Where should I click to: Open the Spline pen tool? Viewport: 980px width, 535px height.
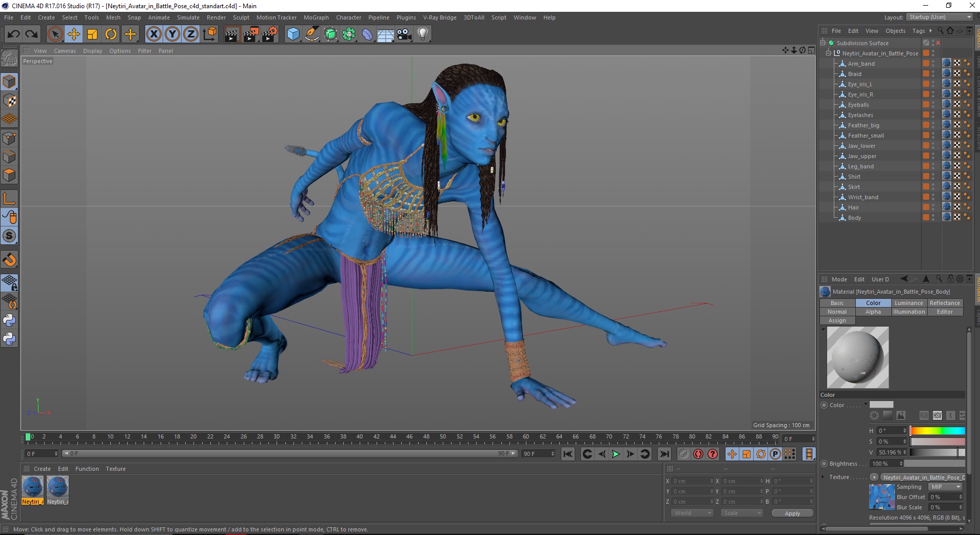[311, 34]
